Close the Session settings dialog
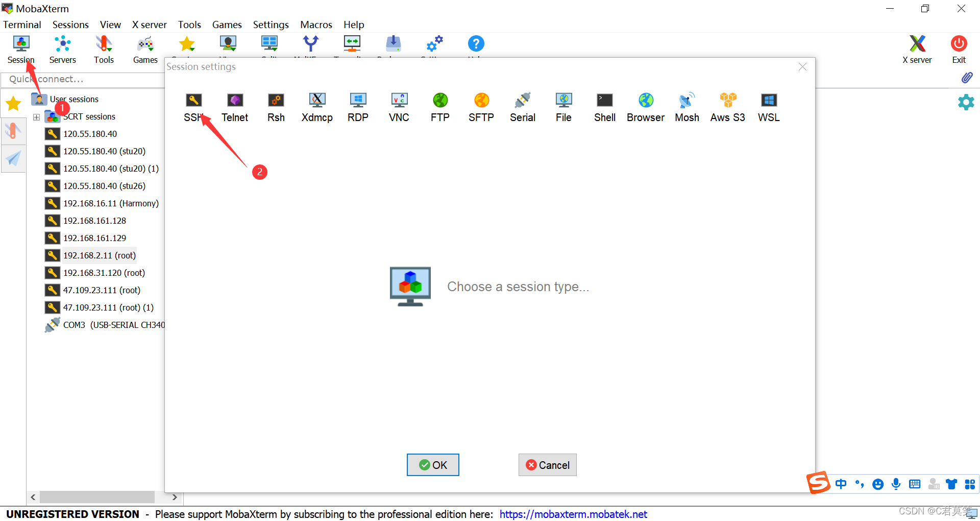The width and height of the screenshot is (980, 521). 802,67
